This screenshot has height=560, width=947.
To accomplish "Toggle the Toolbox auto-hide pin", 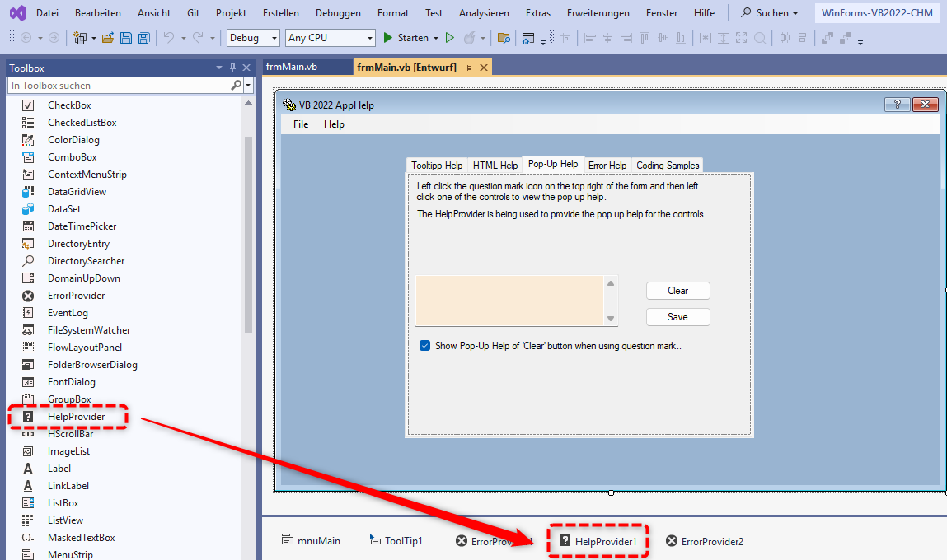I will pyautogui.click(x=232, y=68).
